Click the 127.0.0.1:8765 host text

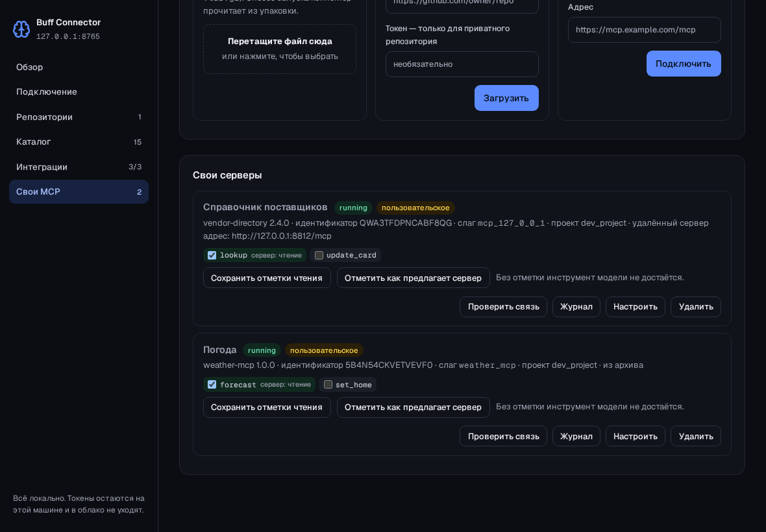coord(68,36)
